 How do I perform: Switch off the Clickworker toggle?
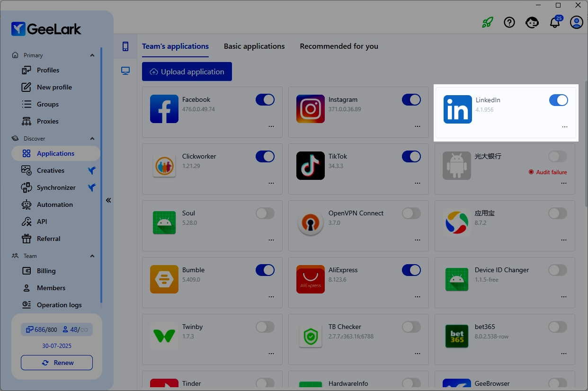click(265, 156)
